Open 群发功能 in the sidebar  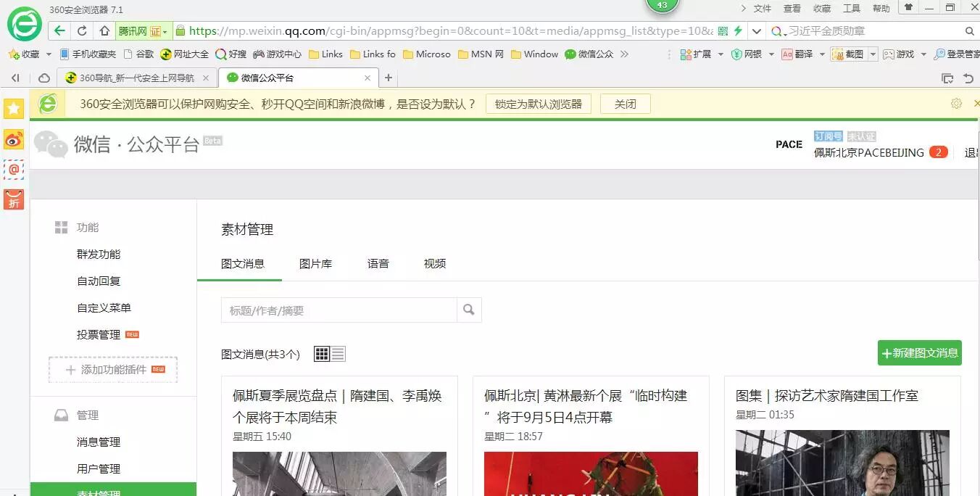99,255
